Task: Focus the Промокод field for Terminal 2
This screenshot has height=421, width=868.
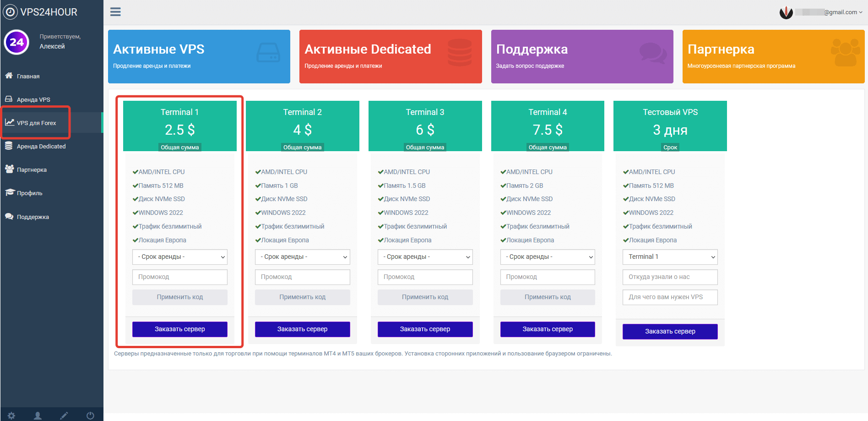Action: tap(303, 277)
